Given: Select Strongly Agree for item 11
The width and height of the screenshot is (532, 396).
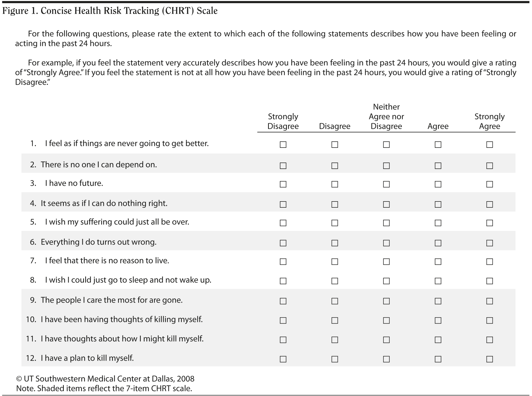Looking at the screenshot, I should [489, 340].
